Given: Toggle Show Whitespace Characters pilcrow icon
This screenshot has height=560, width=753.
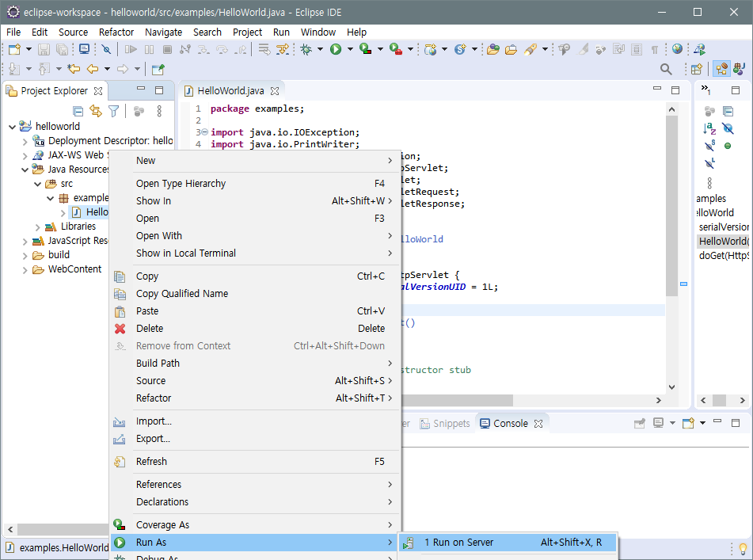Looking at the screenshot, I should coord(655,49).
